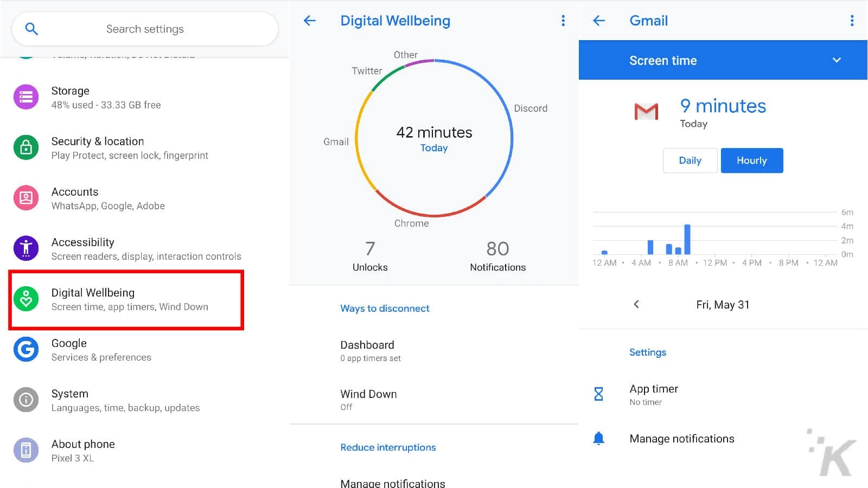Open Accounts settings
The width and height of the screenshot is (868, 488).
tap(145, 198)
